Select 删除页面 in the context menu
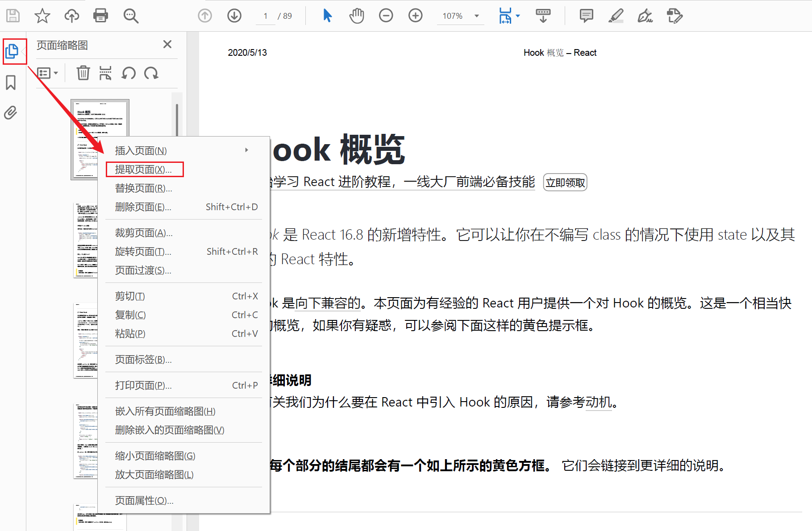This screenshot has width=812, height=531. click(x=142, y=207)
